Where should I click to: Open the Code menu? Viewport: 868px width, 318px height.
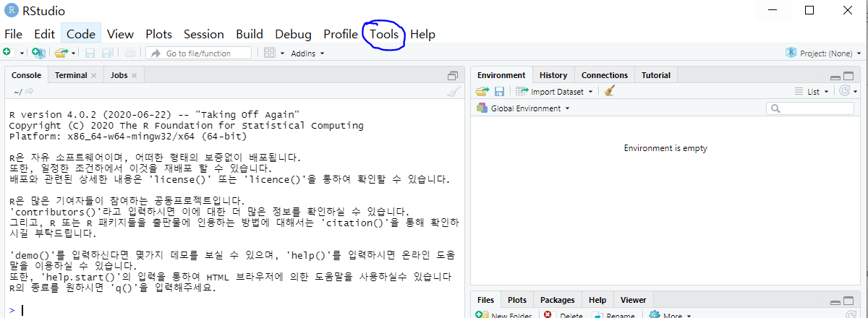pyautogui.click(x=81, y=34)
